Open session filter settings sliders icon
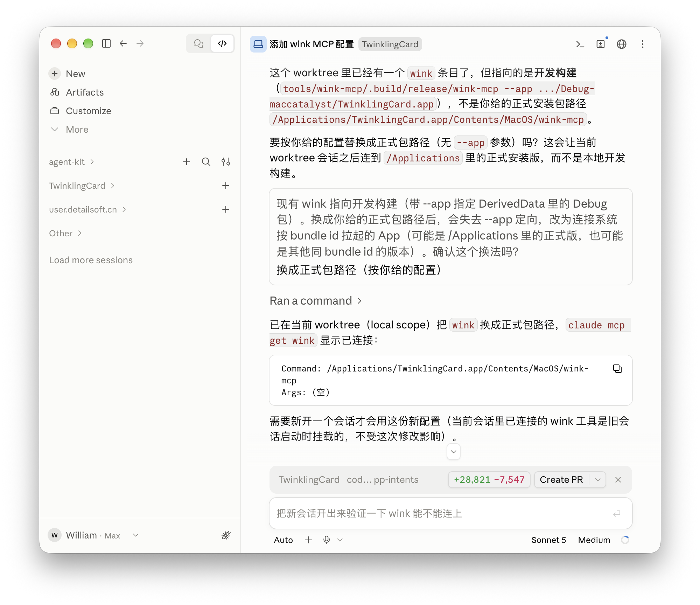The image size is (700, 605). (x=226, y=162)
